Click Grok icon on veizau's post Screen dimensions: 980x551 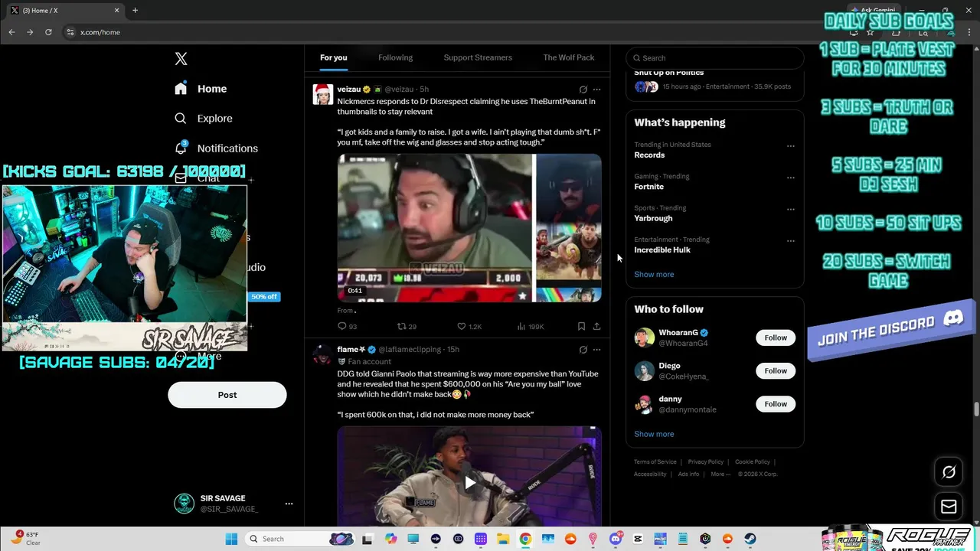point(583,90)
